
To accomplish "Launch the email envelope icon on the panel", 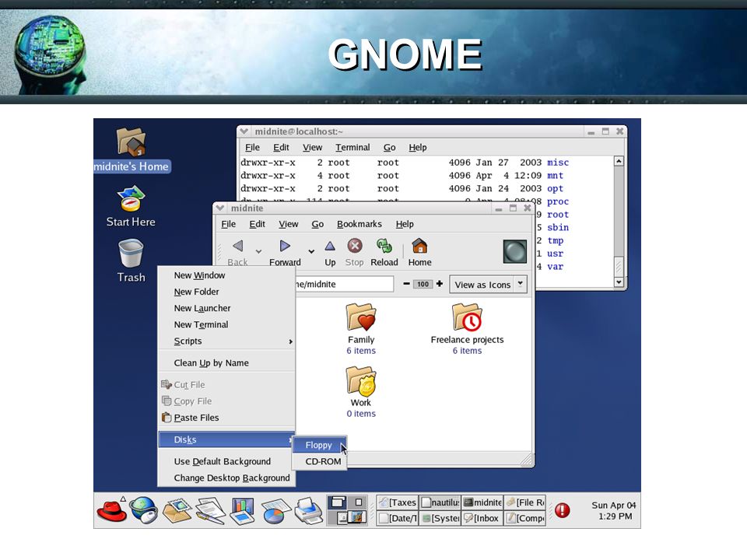I will pyautogui.click(x=177, y=510).
